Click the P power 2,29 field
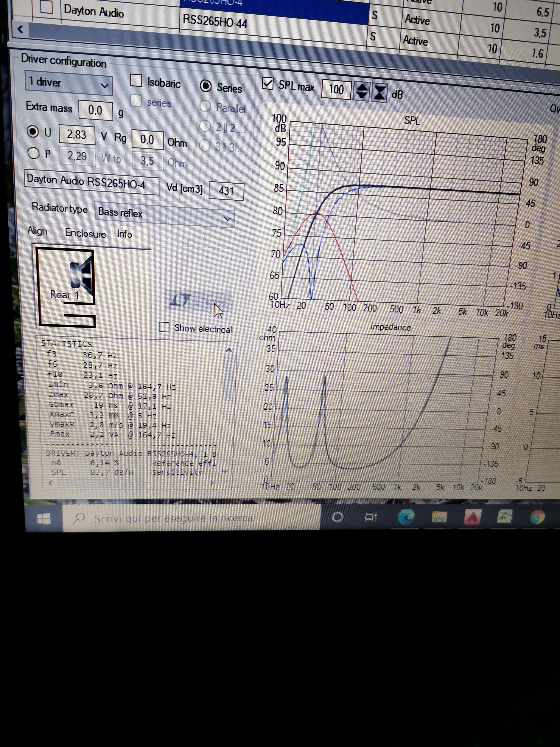 77,156
